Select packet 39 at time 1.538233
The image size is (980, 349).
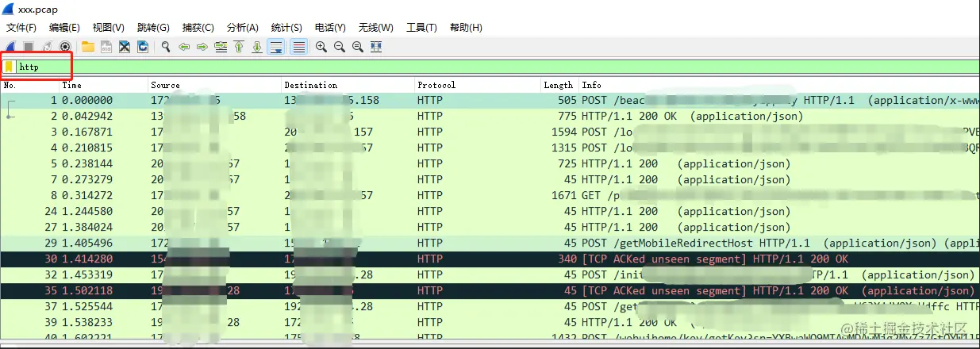(490, 322)
